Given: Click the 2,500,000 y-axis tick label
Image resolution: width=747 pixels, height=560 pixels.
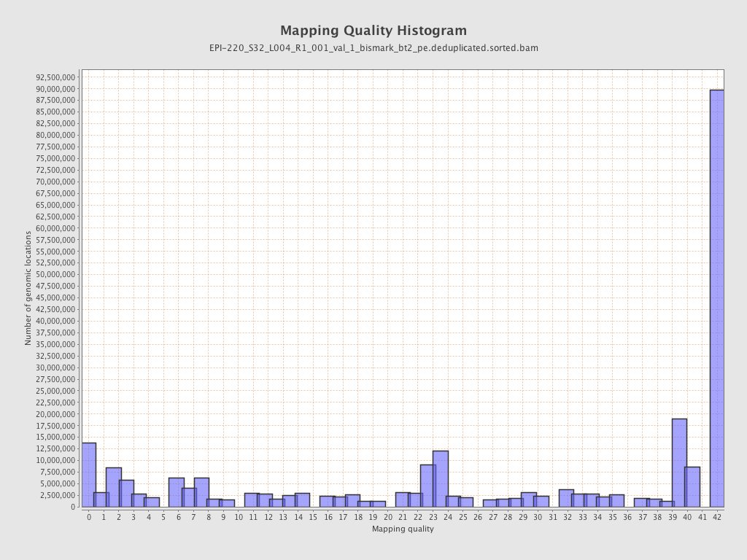Looking at the screenshot, I should pyautogui.click(x=57, y=495).
